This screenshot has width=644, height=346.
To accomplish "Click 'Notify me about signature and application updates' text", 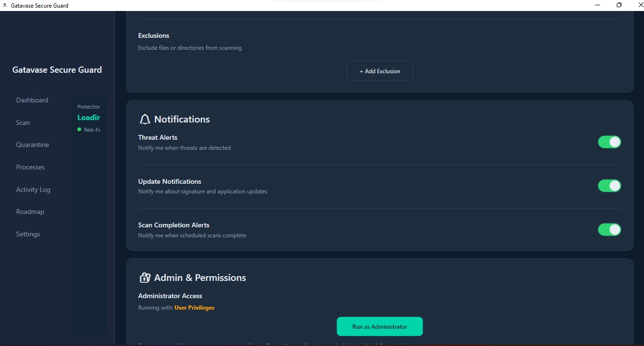I will click(203, 191).
